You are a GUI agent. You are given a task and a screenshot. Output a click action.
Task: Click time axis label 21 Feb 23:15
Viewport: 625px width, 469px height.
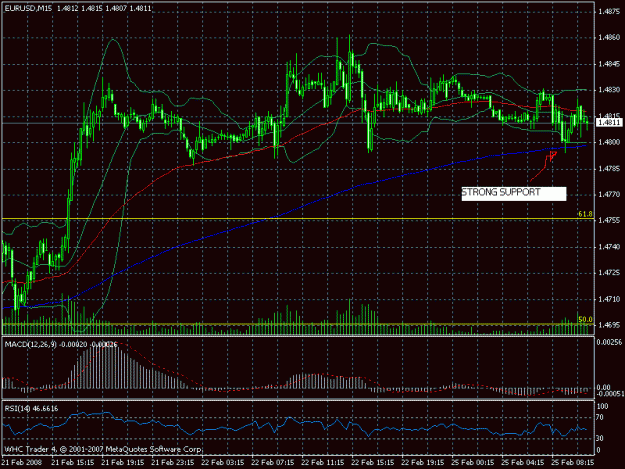[173, 462]
